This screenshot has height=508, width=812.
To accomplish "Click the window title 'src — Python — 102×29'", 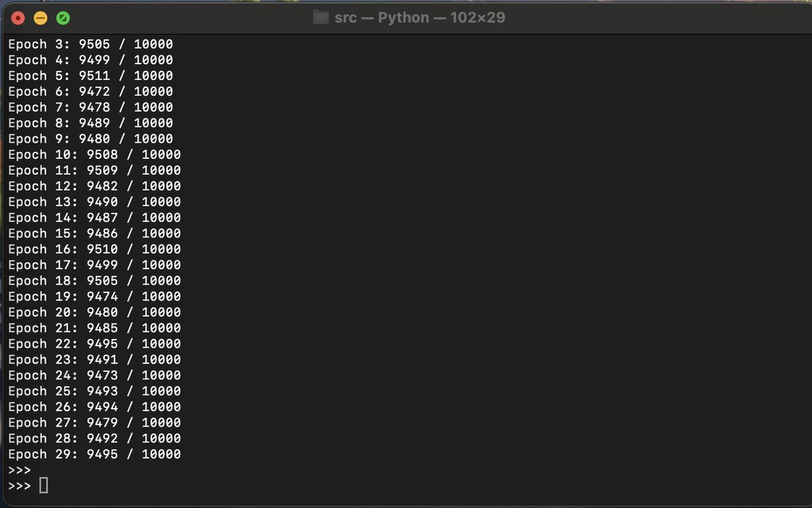I will point(420,18).
